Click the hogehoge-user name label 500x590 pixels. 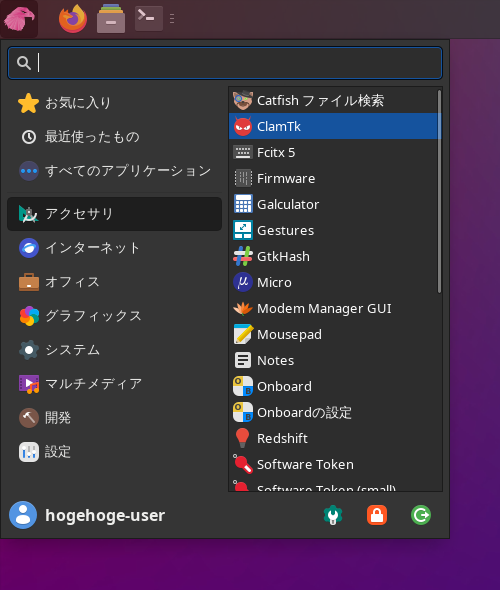coord(105,515)
